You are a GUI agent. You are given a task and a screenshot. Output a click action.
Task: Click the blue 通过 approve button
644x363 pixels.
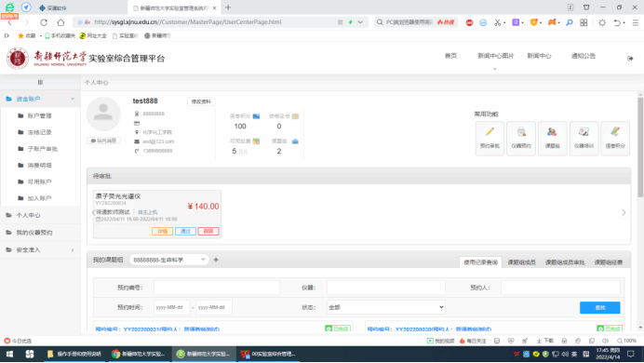(x=185, y=231)
